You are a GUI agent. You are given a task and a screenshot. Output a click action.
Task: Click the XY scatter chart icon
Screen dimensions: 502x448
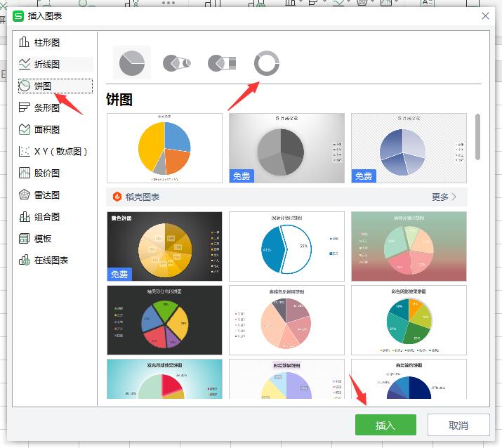(25, 151)
